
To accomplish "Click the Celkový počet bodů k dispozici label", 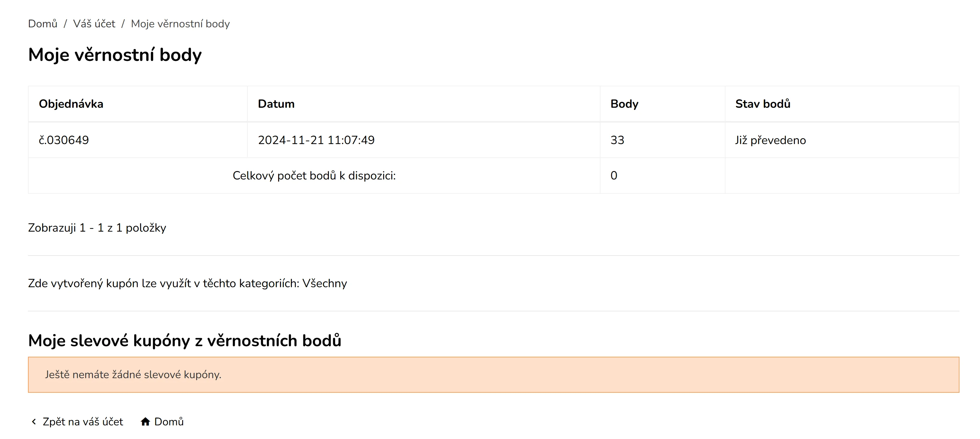I will coord(314,176).
